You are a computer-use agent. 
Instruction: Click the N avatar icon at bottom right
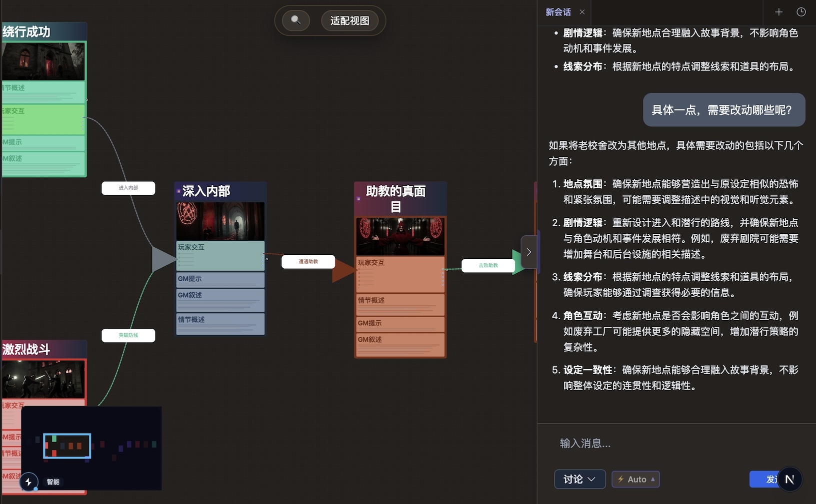click(x=790, y=479)
